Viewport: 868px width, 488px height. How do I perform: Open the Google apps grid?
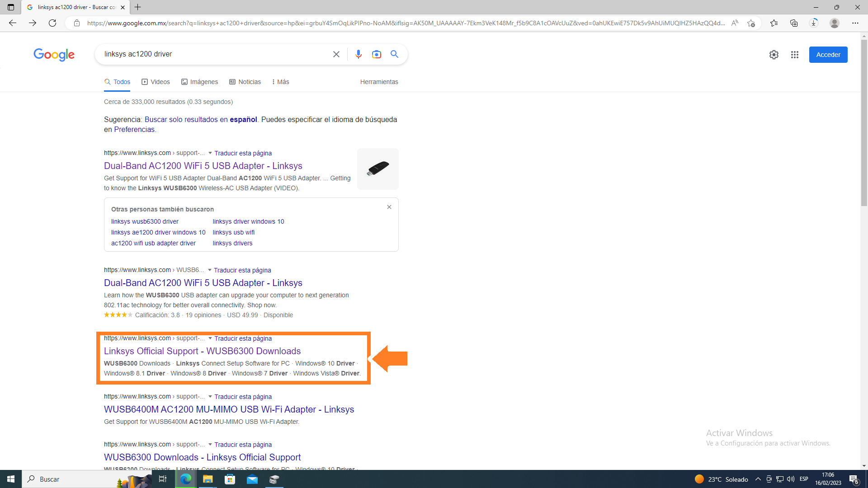click(x=794, y=55)
